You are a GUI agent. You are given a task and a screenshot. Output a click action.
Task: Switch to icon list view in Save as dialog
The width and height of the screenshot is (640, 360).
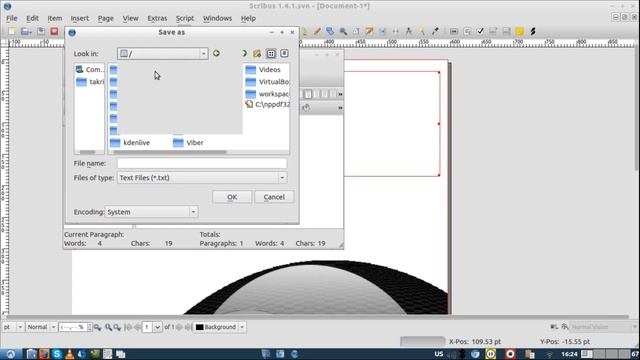tap(271, 53)
